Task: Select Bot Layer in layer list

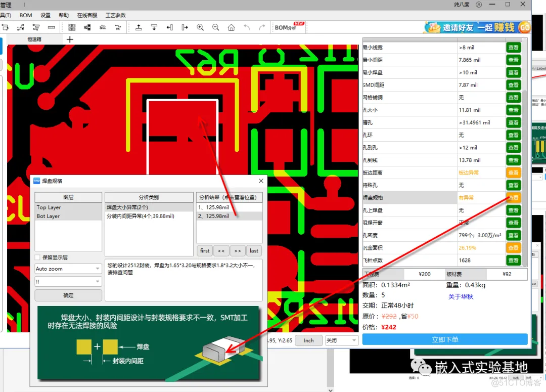Action: 68,216
